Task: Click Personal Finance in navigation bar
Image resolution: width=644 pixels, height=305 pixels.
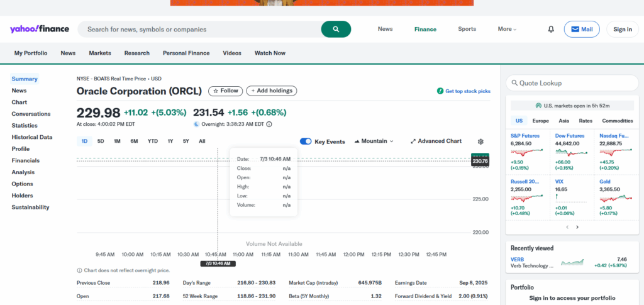Action: coord(186,53)
